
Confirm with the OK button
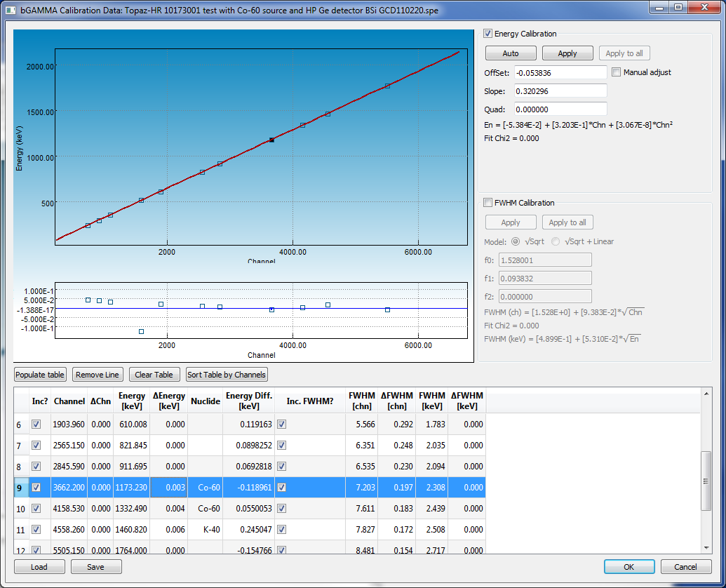[628, 567]
